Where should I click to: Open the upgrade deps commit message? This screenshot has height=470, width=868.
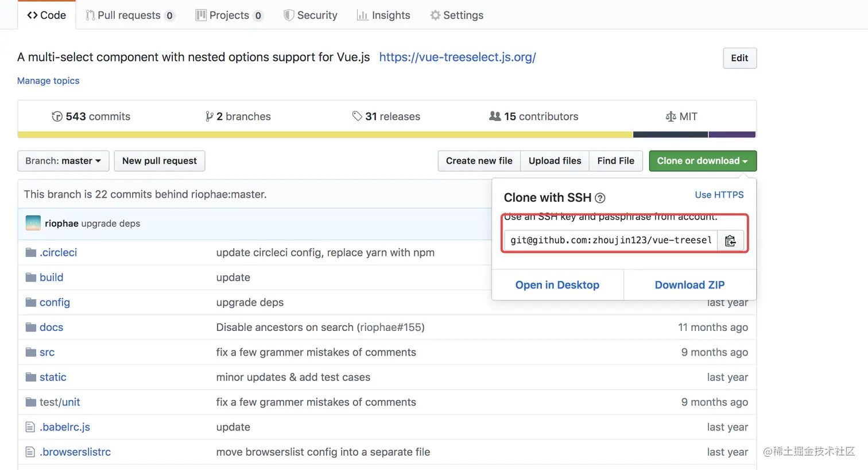[x=111, y=224]
